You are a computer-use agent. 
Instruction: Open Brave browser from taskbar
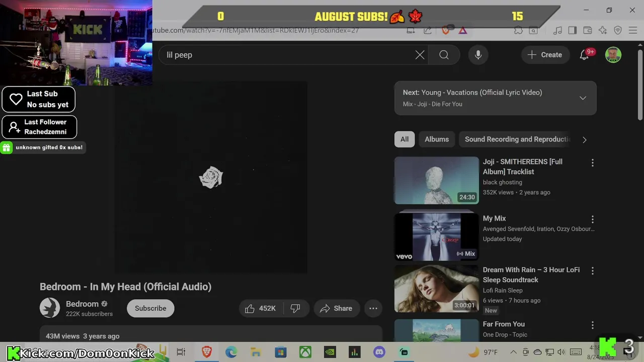[x=206, y=352]
